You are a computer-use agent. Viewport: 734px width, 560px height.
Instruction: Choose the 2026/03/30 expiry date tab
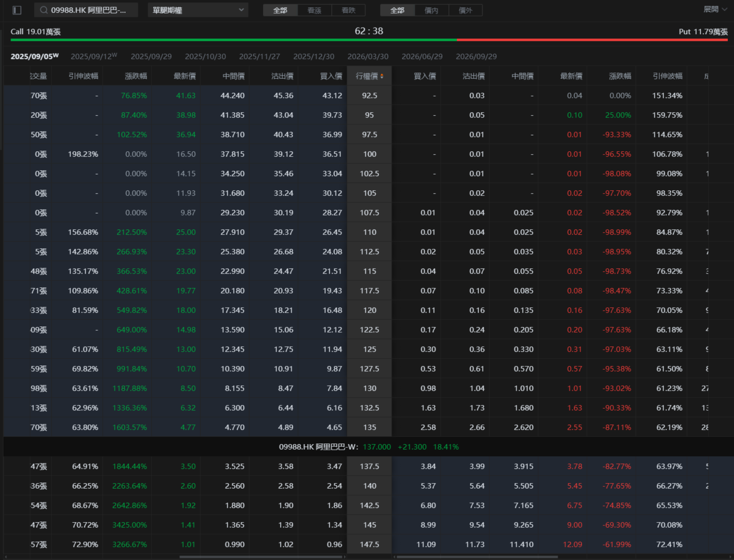tap(368, 56)
